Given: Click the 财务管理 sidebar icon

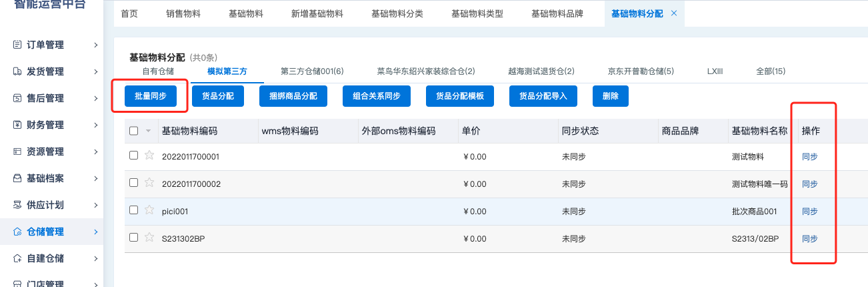Looking at the screenshot, I should point(18,125).
